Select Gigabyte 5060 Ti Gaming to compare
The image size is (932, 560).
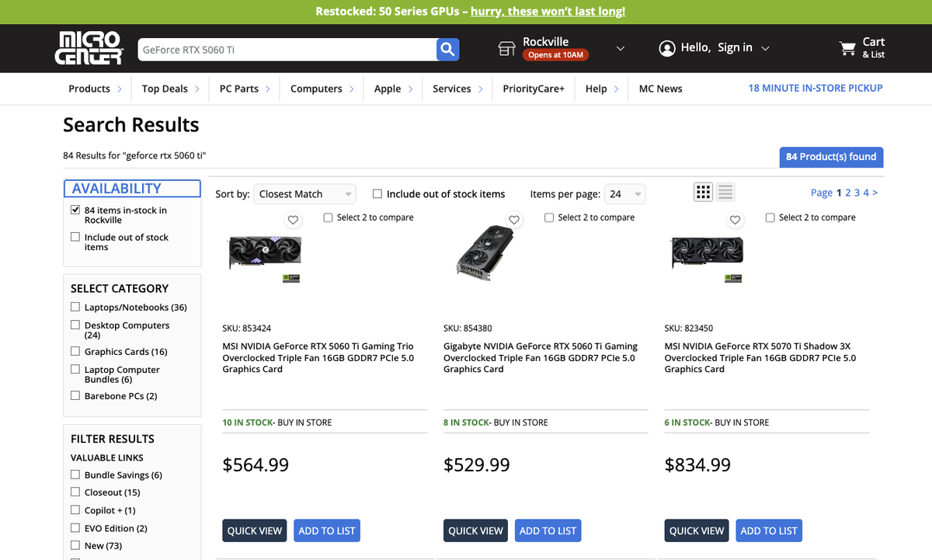(x=549, y=217)
